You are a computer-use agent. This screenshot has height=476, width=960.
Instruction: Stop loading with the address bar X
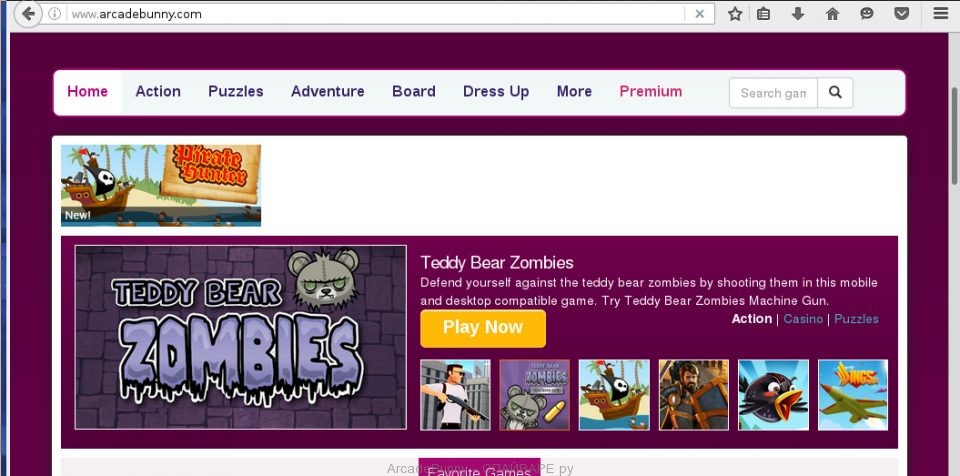coord(699,14)
